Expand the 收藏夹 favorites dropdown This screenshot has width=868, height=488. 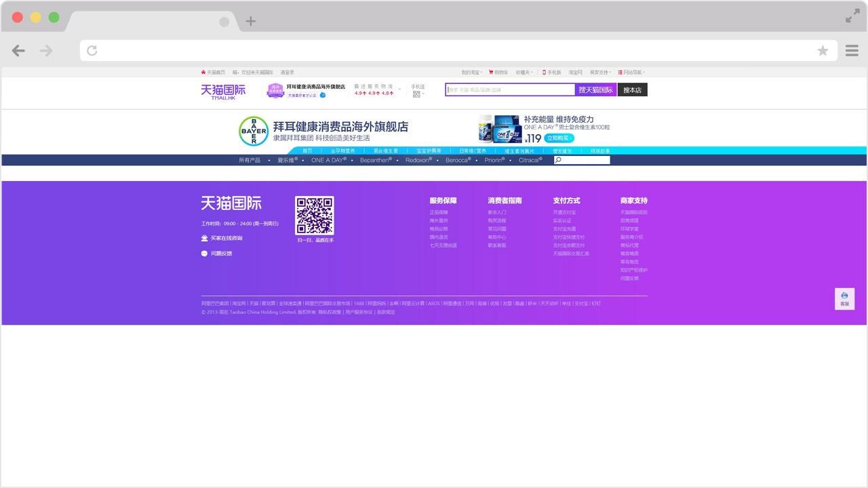coord(524,73)
